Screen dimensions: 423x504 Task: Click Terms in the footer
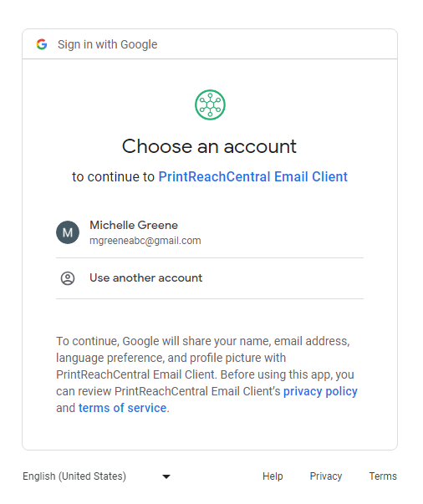tap(383, 476)
